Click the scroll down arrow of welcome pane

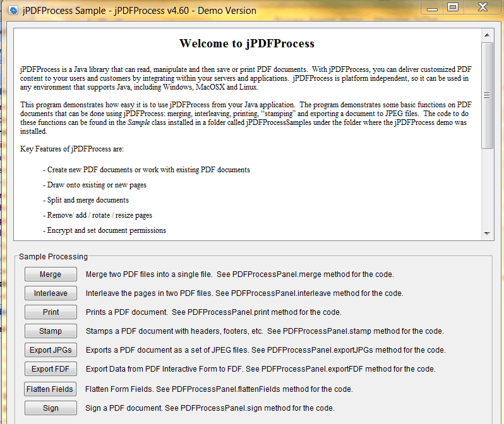click(x=487, y=233)
